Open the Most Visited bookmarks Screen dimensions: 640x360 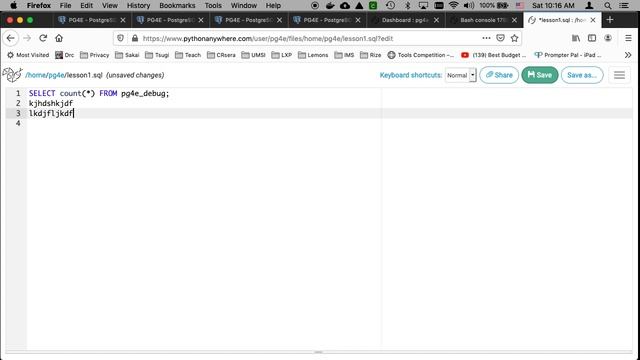pyautogui.click(x=28, y=55)
